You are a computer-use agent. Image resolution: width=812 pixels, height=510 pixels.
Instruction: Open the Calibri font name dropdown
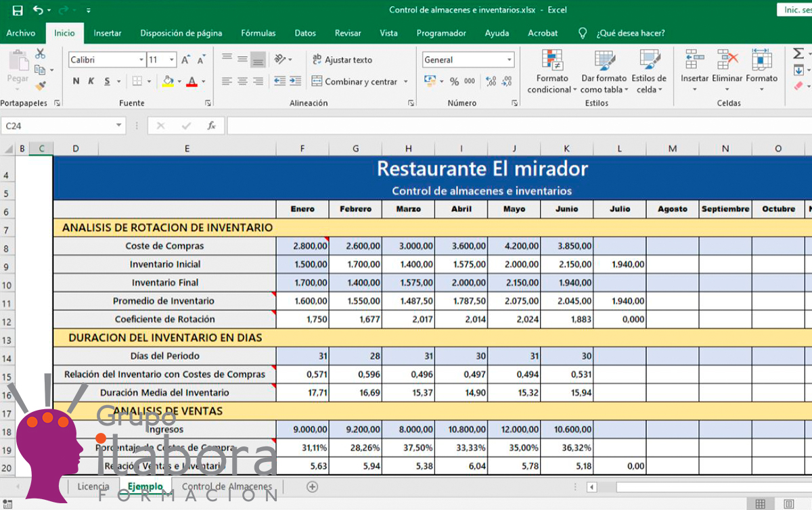click(141, 60)
